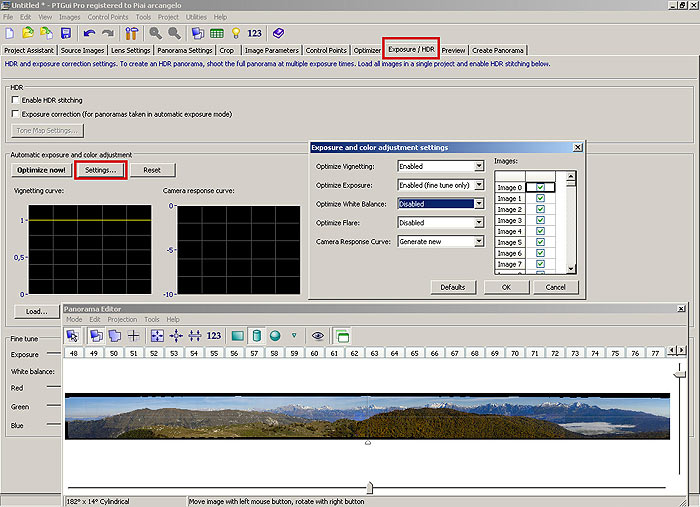Click the 123 numerical transform icon in Panorama Editor

point(214,336)
